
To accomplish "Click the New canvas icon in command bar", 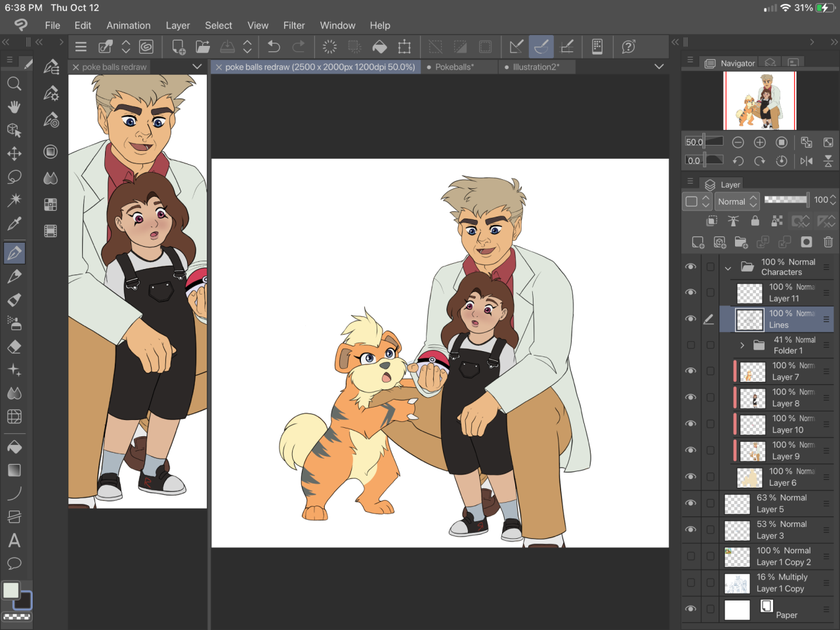I will pos(178,47).
